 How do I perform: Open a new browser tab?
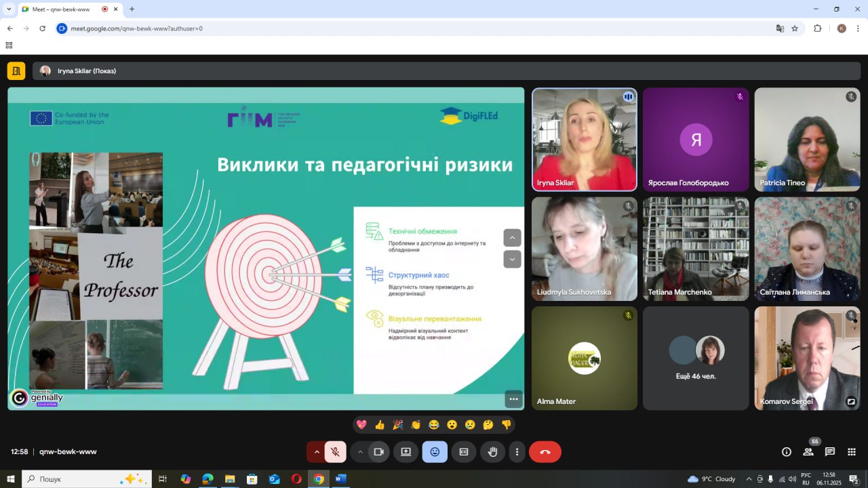click(x=132, y=9)
